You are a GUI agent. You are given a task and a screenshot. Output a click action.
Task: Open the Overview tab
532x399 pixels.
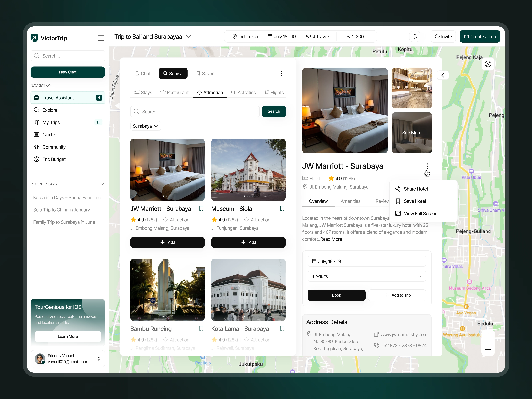coord(318,201)
